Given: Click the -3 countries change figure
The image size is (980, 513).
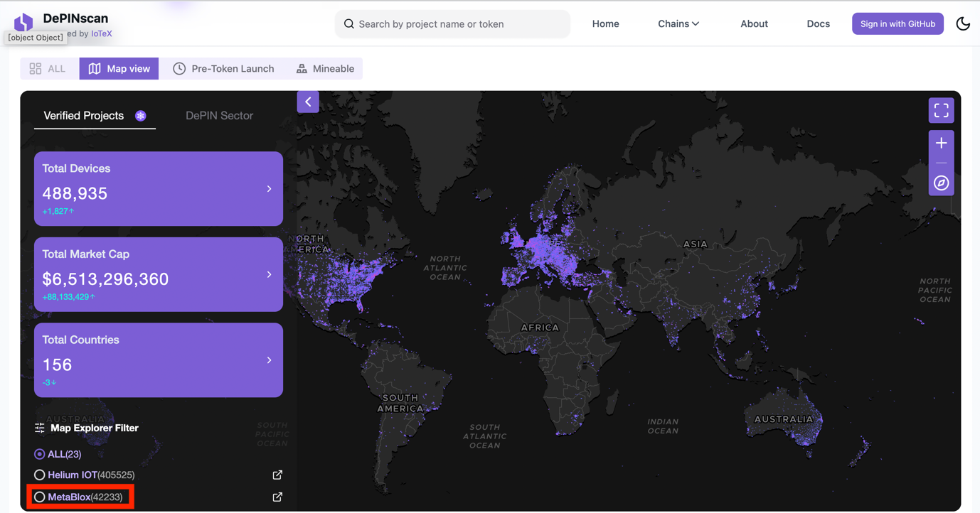Looking at the screenshot, I should 49,382.
